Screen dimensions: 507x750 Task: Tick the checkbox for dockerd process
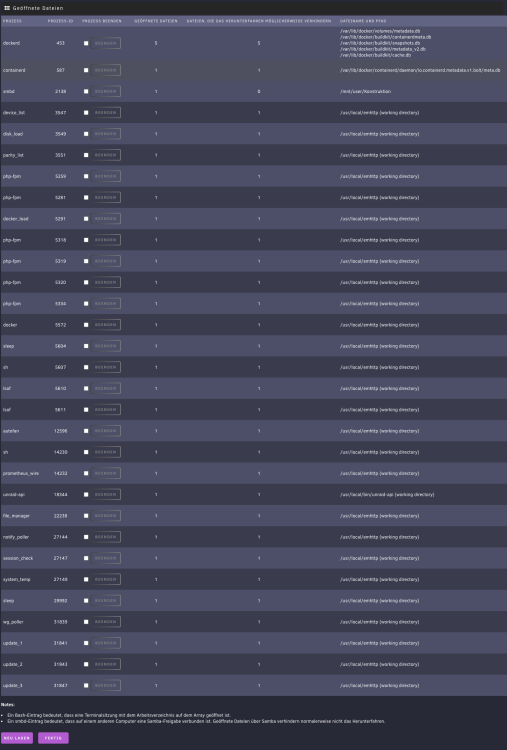point(86,43)
